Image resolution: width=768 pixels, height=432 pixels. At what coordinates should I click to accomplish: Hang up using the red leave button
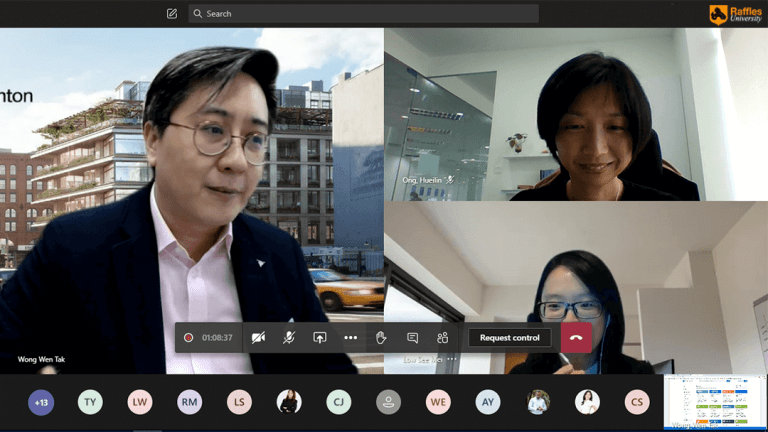click(x=576, y=338)
